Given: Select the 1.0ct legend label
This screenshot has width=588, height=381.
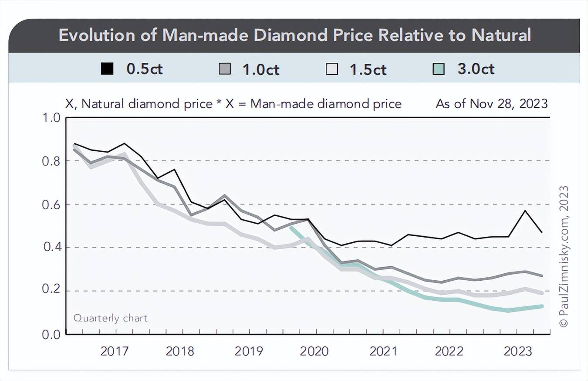Looking at the screenshot, I should click(x=261, y=69).
